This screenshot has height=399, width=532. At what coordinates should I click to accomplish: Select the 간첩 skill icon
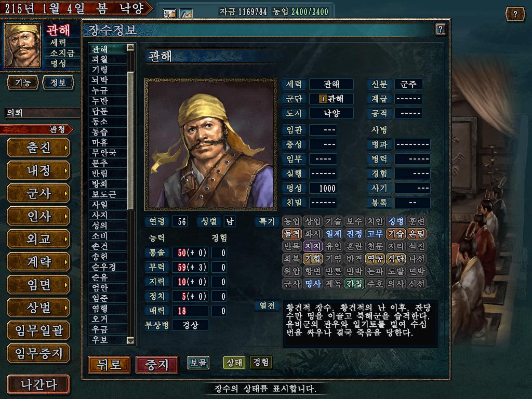[354, 283]
